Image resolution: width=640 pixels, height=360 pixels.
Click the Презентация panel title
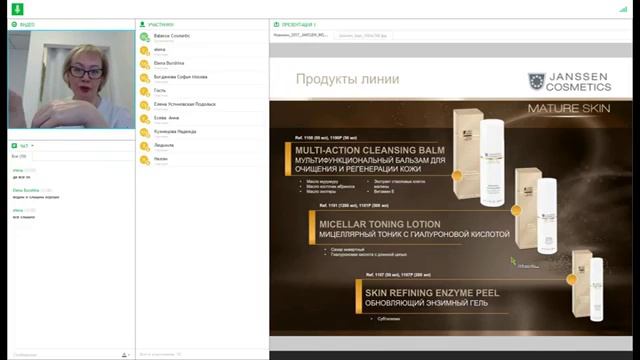(x=298, y=24)
